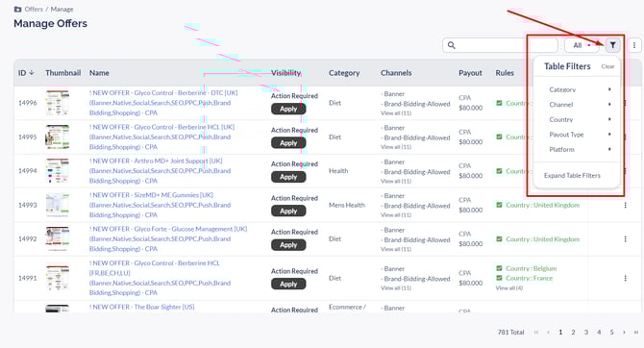
Task: Toggle Country Belgium rule check for 14991
Action: pos(499,268)
